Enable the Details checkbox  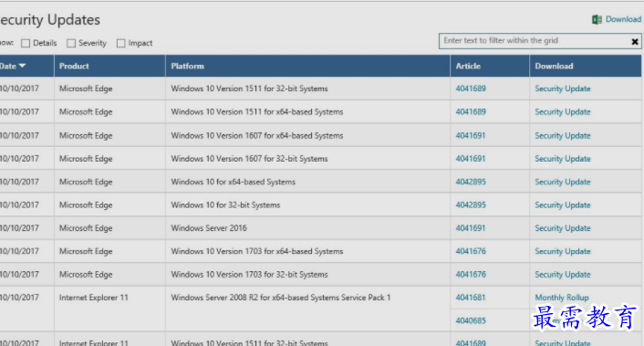click(26, 43)
